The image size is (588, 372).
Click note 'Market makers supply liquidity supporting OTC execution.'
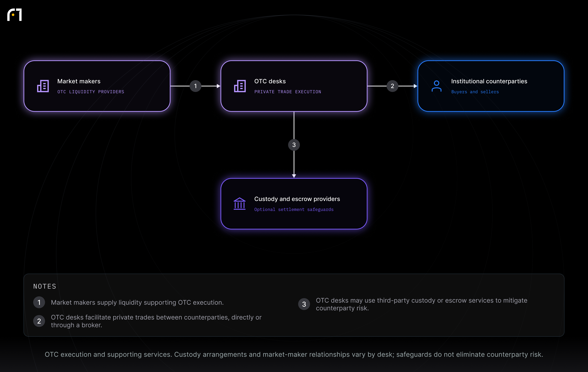click(x=137, y=302)
